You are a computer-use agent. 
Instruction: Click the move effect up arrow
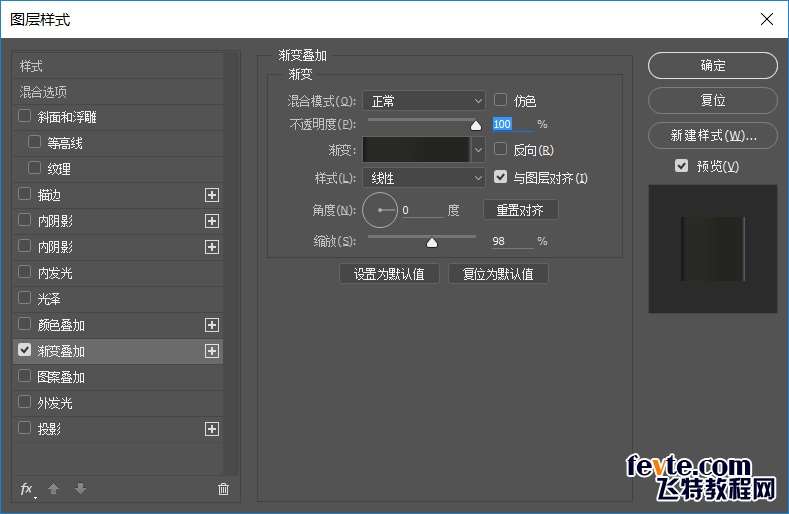point(53,488)
